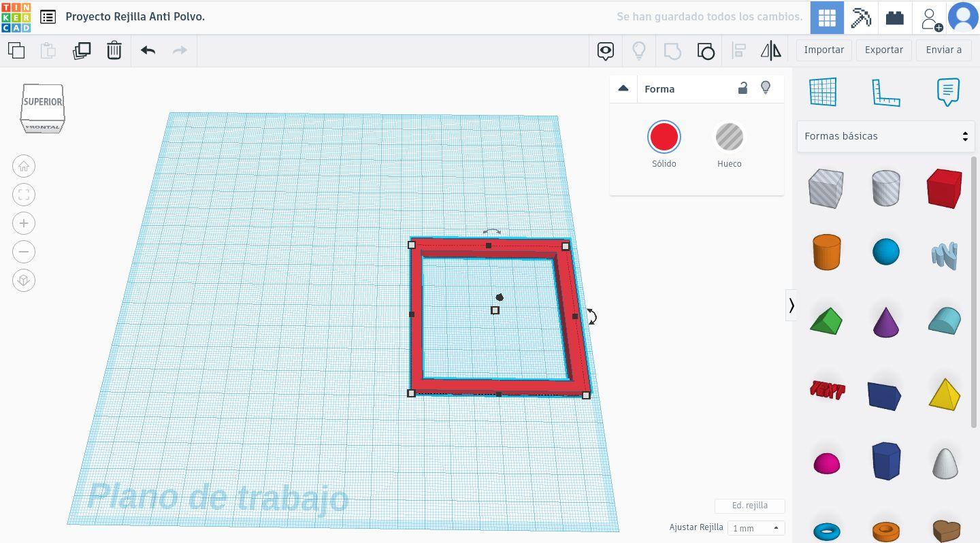Image resolution: width=980 pixels, height=543 pixels.
Task: Pick the dark blue wedge shape
Action: [x=885, y=395]
